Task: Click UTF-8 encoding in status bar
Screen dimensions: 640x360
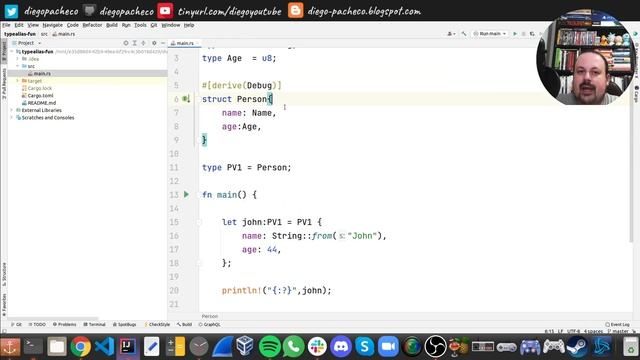Action: click(x=573, y=331)
